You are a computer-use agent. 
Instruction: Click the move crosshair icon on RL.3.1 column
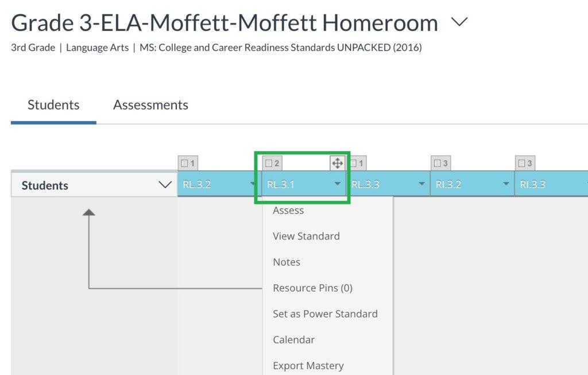pyautogui.click(x=338, y=163)
